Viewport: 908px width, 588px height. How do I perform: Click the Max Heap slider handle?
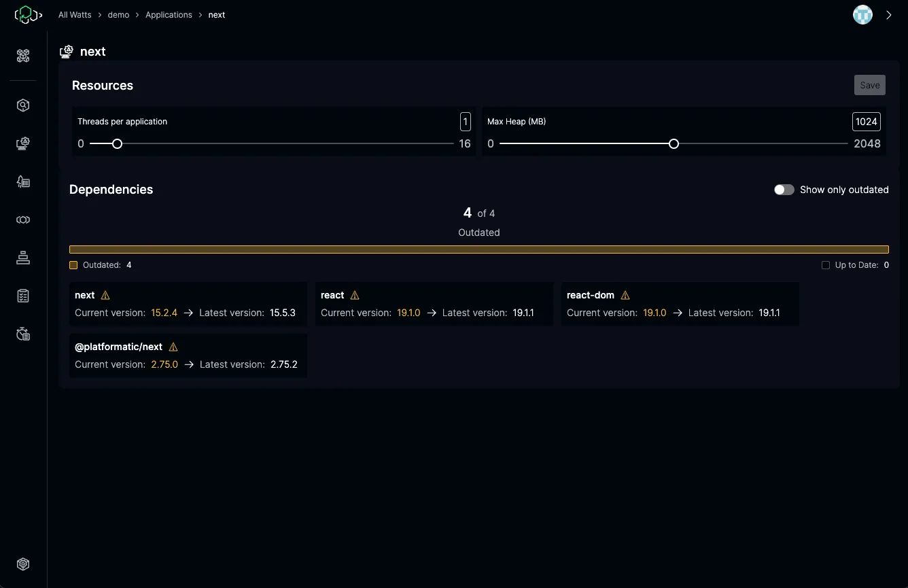point(674,143)
